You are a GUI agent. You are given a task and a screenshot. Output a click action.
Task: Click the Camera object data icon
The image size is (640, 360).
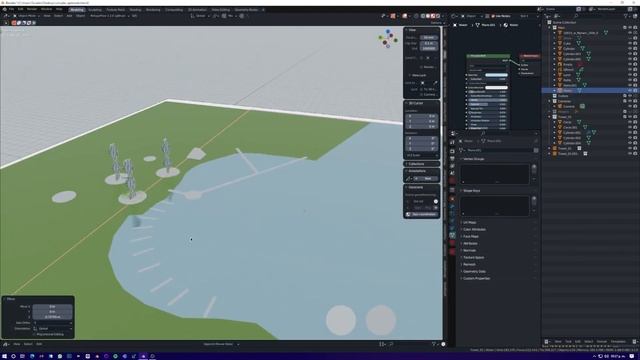582,106
